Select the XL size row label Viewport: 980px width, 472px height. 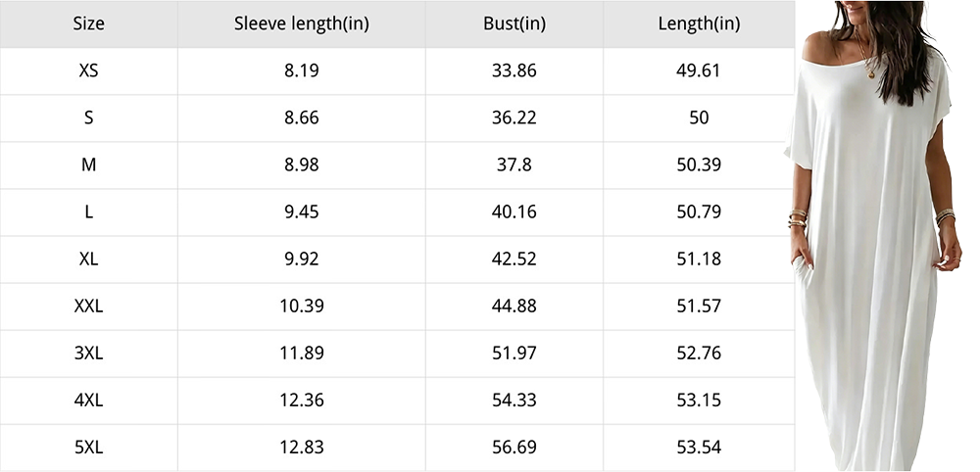(89, 260)
